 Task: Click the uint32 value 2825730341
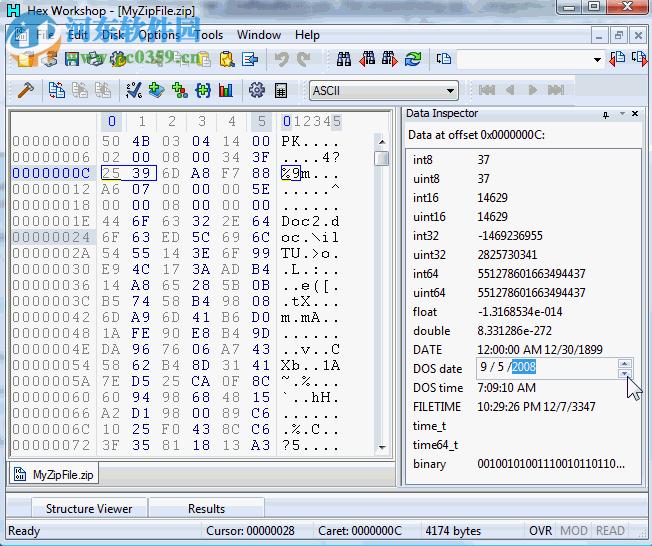[507, 254]
